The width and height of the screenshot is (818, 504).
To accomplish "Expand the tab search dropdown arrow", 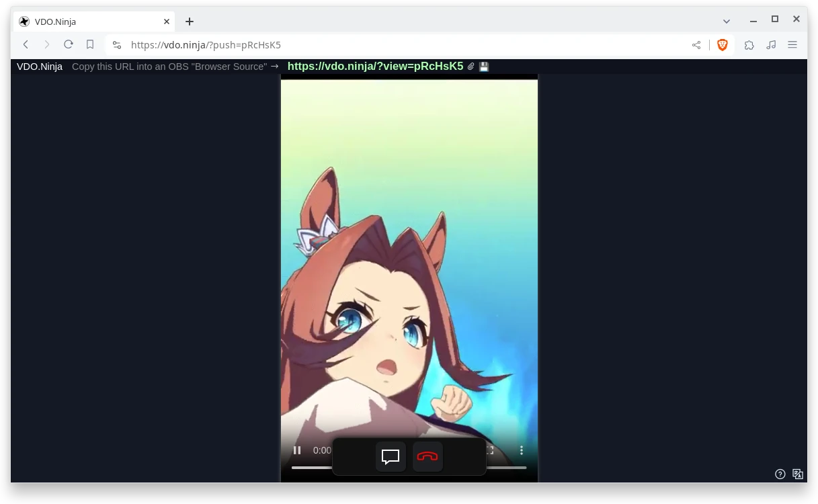I will (x=727, y=22).
